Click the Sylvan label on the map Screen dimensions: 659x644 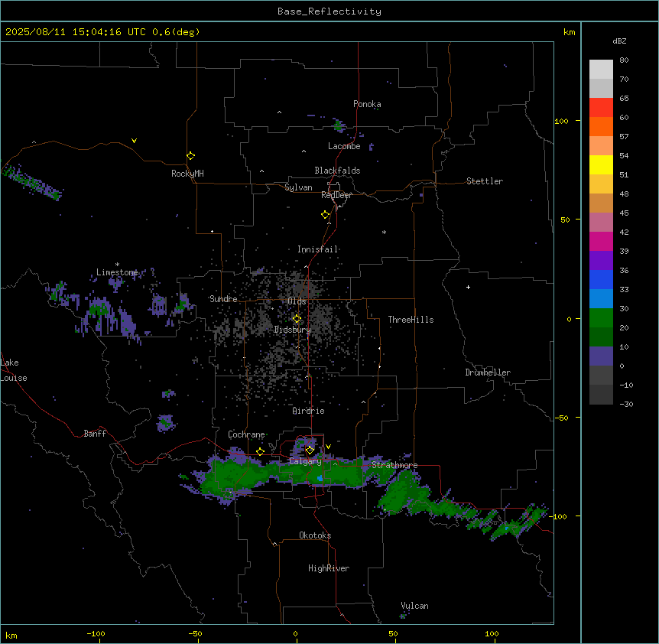[x=298, y=187]
